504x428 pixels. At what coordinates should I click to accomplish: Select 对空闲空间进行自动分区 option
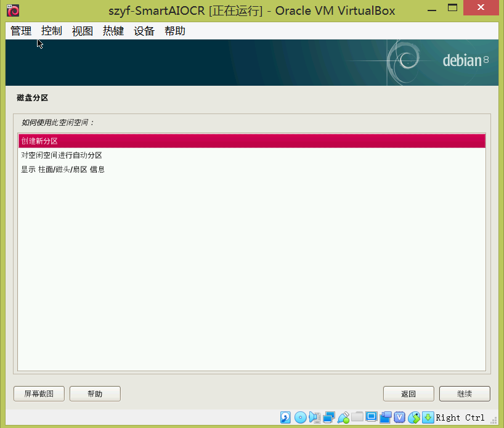click(251, 155)
